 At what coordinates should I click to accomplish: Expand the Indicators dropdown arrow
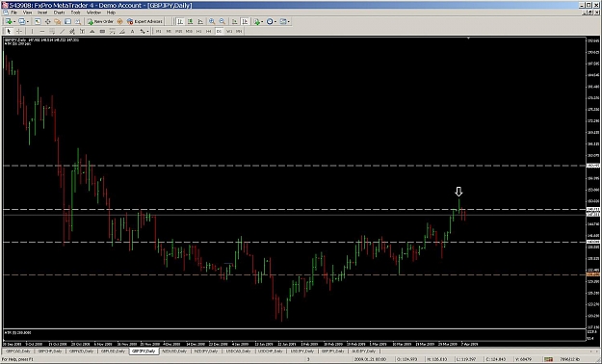262,22
